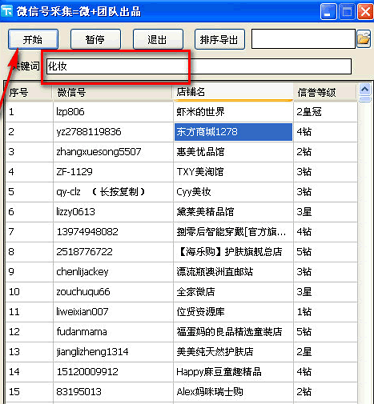Sort by the 序号 column header
The width and height of the screenshot is (374, 404).
click(x=29, y=92)
